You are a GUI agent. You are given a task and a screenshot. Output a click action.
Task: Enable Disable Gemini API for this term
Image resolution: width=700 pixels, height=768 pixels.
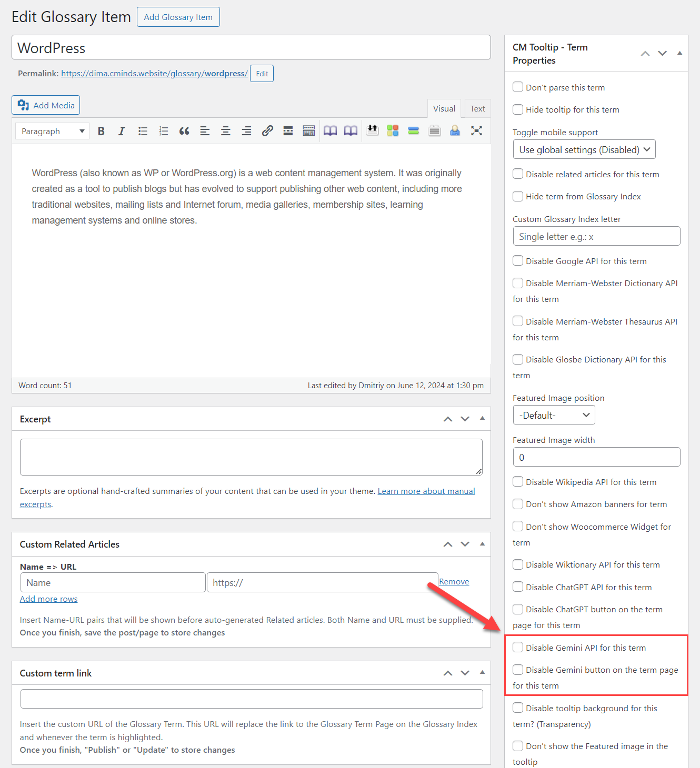518,647
